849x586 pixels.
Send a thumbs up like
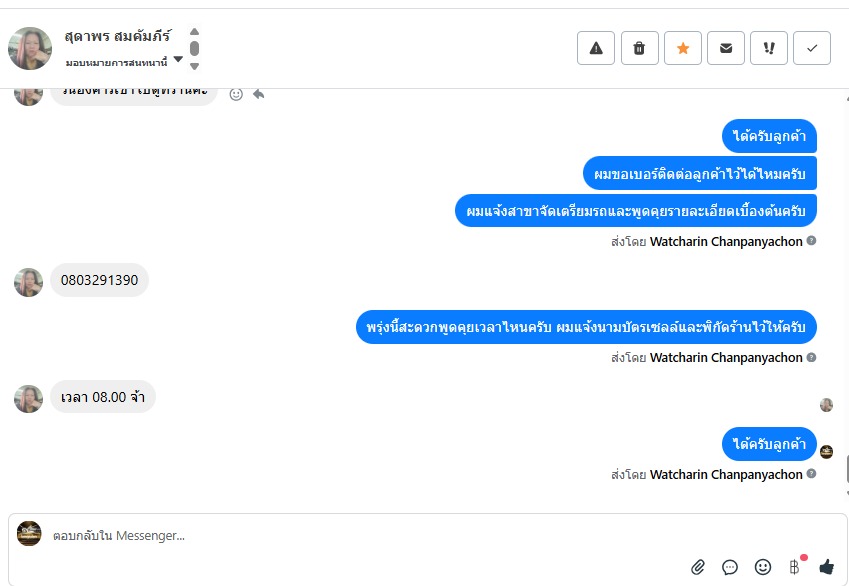tap(826, 567)
